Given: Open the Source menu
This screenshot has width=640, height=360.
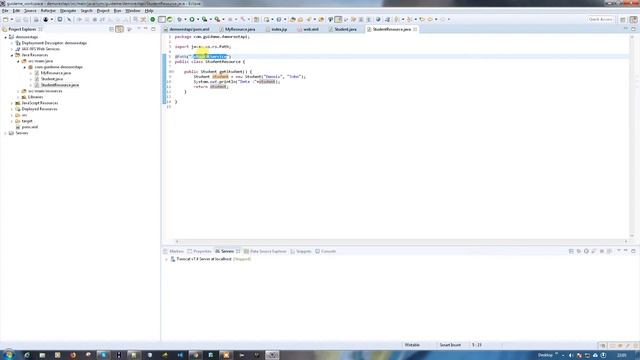Looking at the screenshot, I should (x=30, y=11).
